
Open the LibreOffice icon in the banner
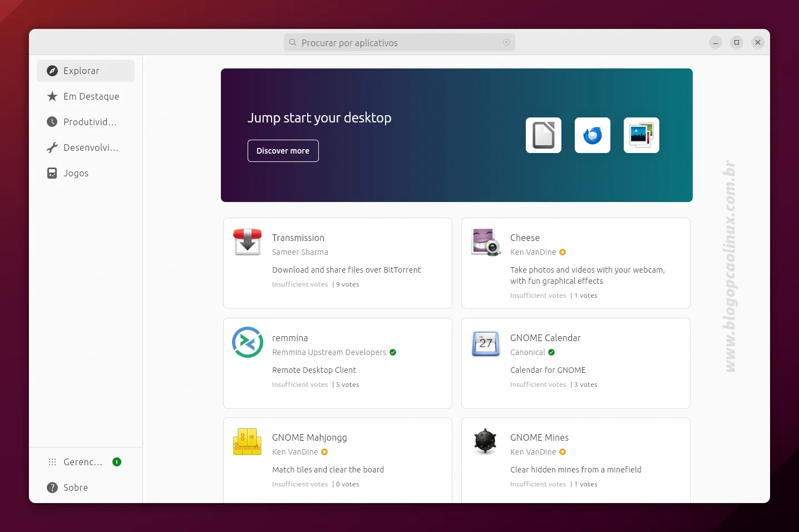(544, 135)
